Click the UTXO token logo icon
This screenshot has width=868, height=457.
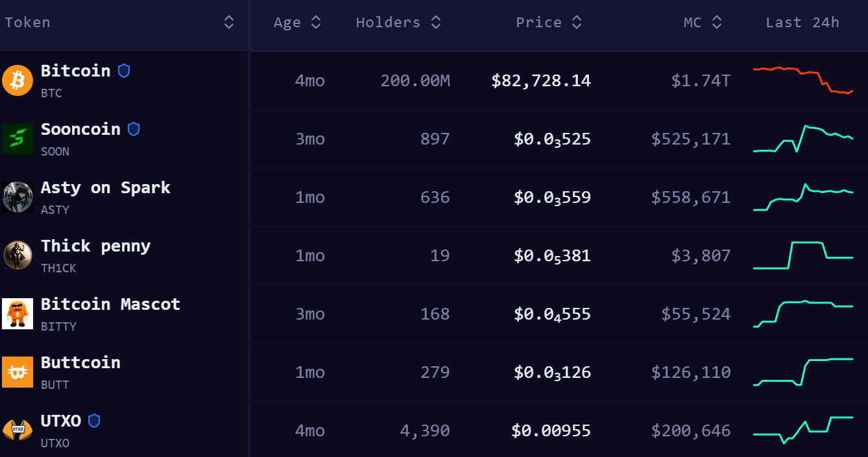tap(18, 430)
